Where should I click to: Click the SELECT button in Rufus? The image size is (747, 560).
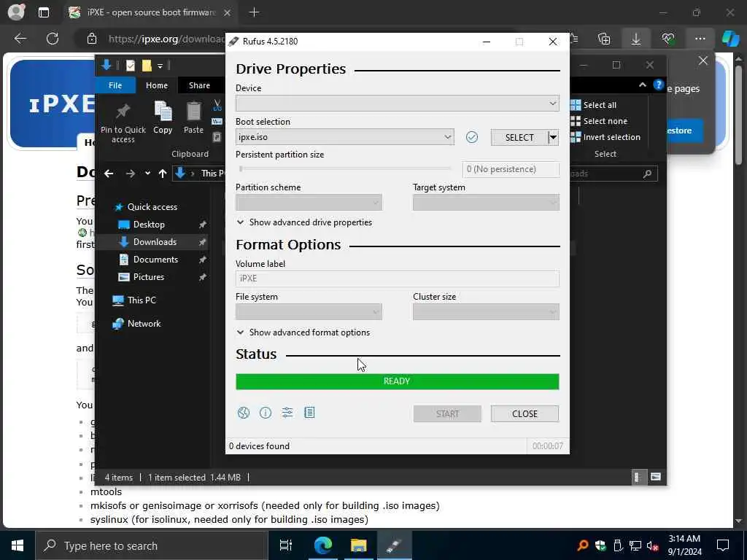coord(519,138)
